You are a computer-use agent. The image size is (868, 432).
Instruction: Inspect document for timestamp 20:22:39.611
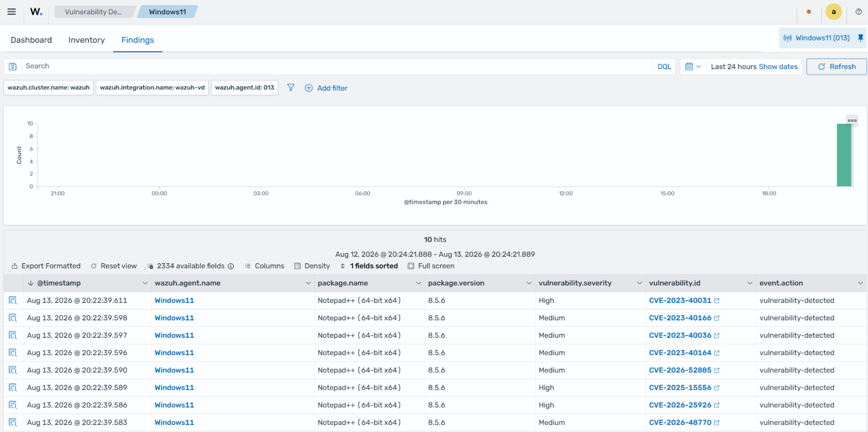13,300
